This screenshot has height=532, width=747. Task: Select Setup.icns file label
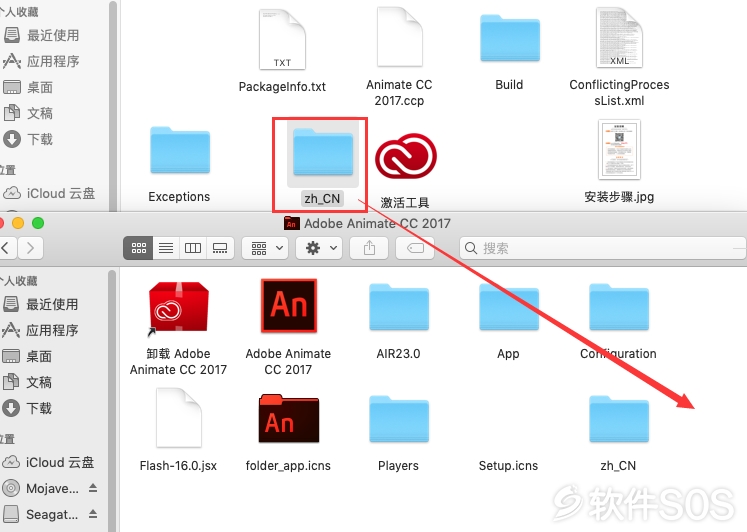coord(508,465)
